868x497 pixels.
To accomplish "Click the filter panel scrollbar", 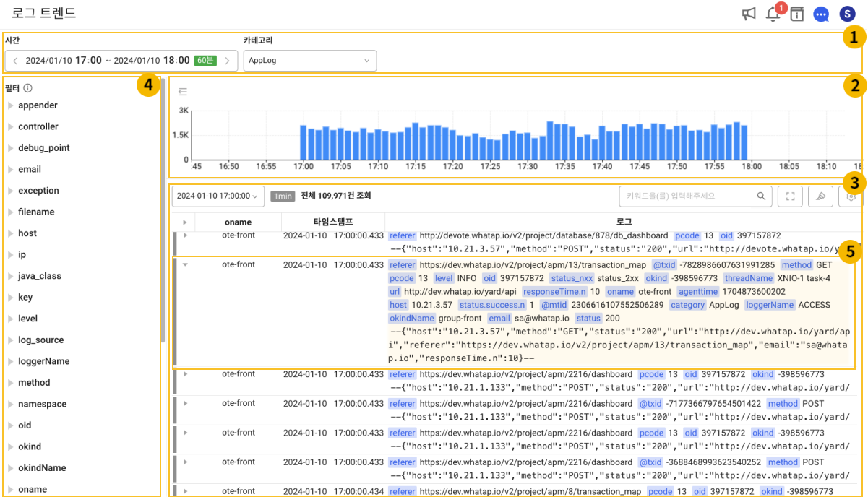I will point(163,209).
